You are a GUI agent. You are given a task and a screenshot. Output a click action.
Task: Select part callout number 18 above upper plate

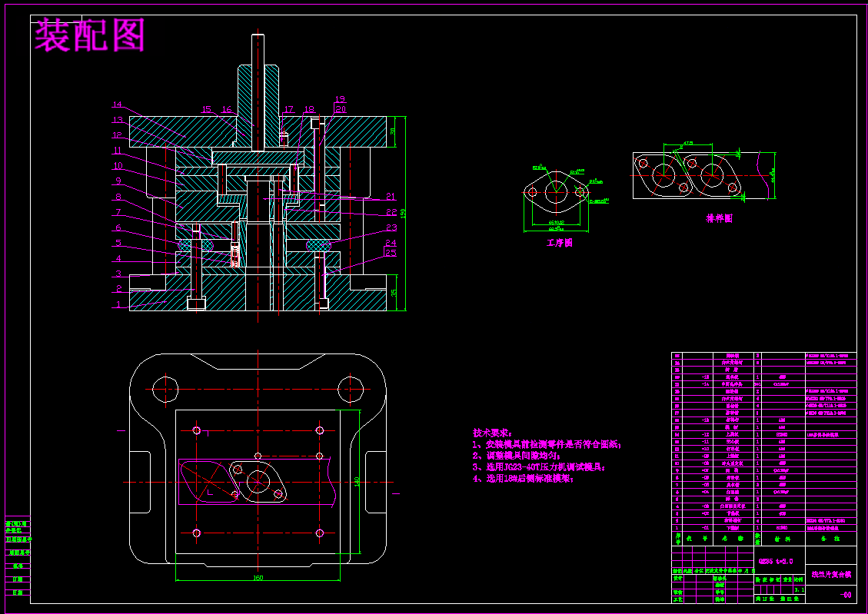coord(309,110)
